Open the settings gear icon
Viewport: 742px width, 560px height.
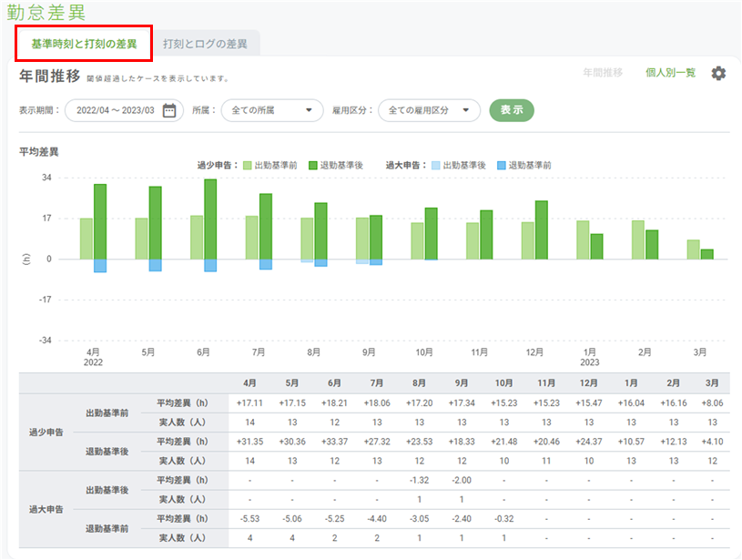718,74
